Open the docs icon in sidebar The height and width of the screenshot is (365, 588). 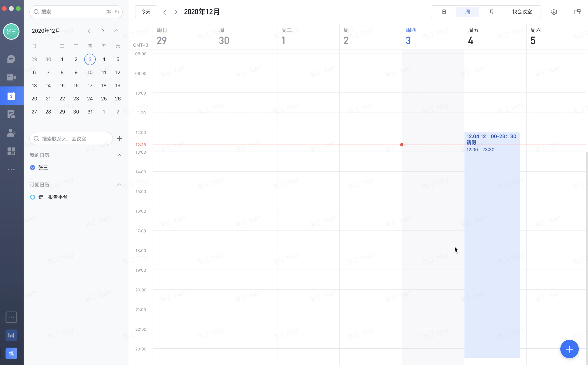point(11,114)
